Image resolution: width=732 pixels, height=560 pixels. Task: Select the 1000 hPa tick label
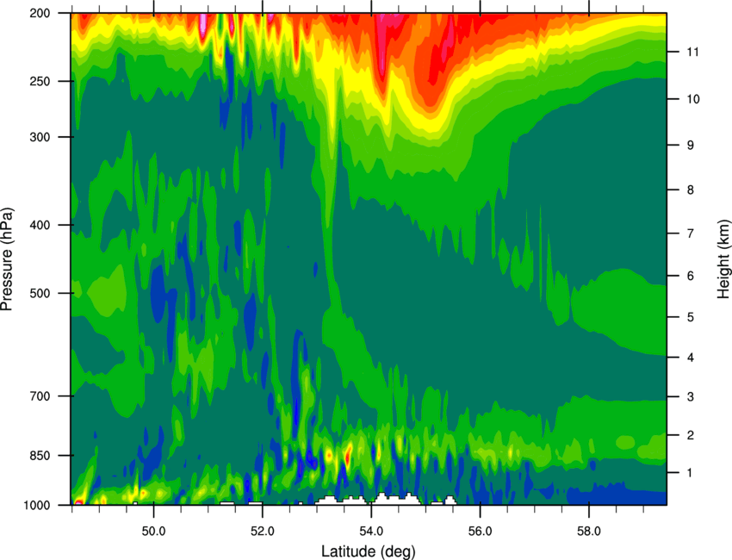(37, 505)
